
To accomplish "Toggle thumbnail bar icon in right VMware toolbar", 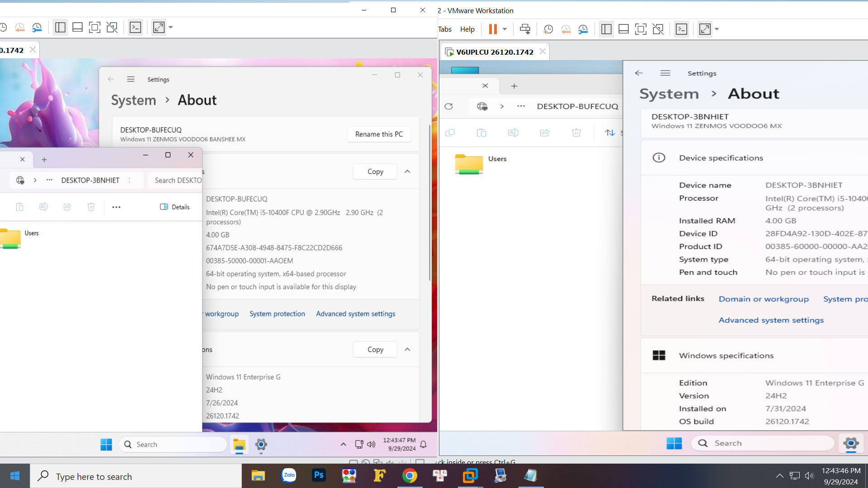I will 623,29.
